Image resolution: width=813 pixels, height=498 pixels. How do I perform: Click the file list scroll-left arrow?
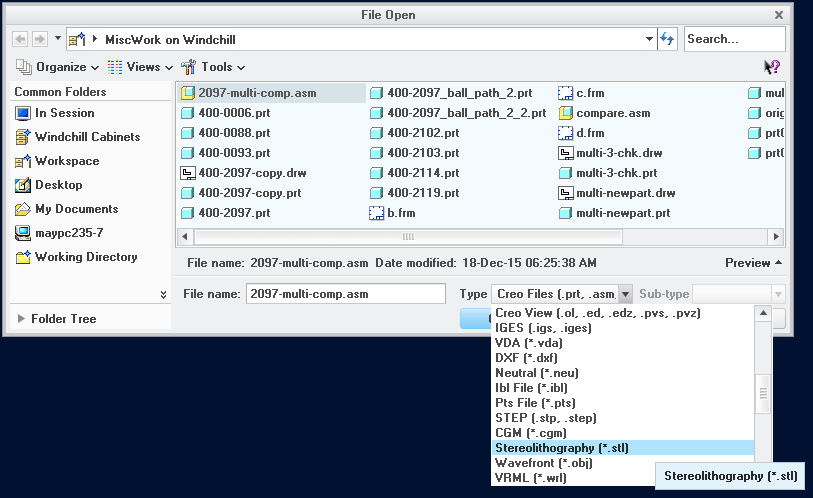point(185,237)
